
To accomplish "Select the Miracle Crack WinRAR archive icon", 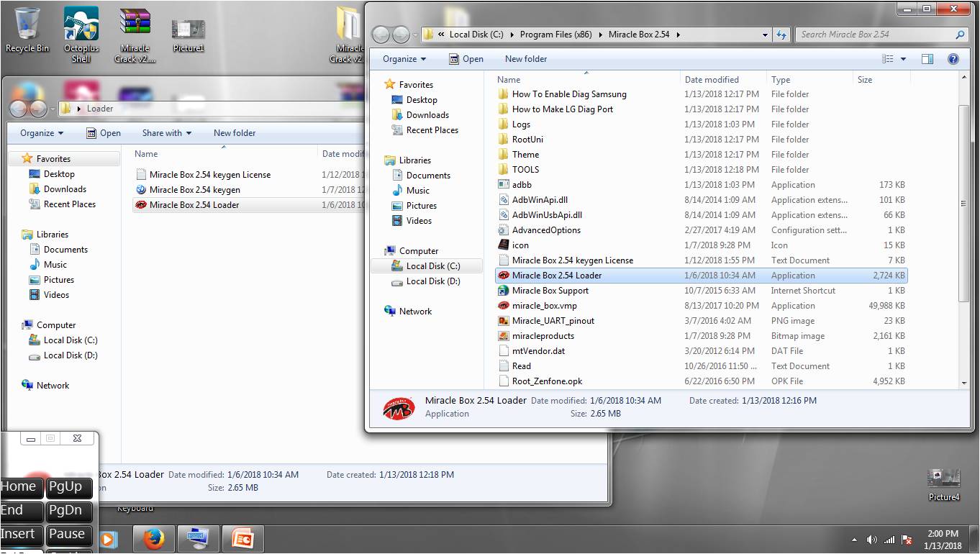I will (135, 35).
